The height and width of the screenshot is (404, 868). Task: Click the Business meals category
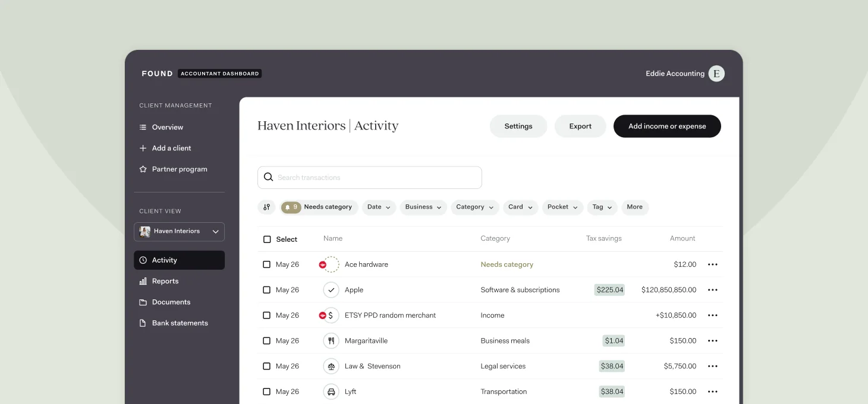tap(505, 341)
